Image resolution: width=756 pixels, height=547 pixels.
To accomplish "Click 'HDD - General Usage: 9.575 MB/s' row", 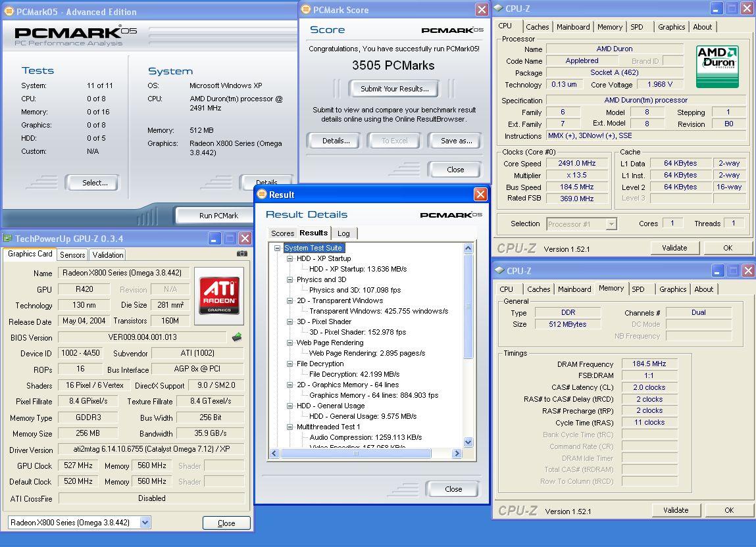I will click(x=363, y=416).
